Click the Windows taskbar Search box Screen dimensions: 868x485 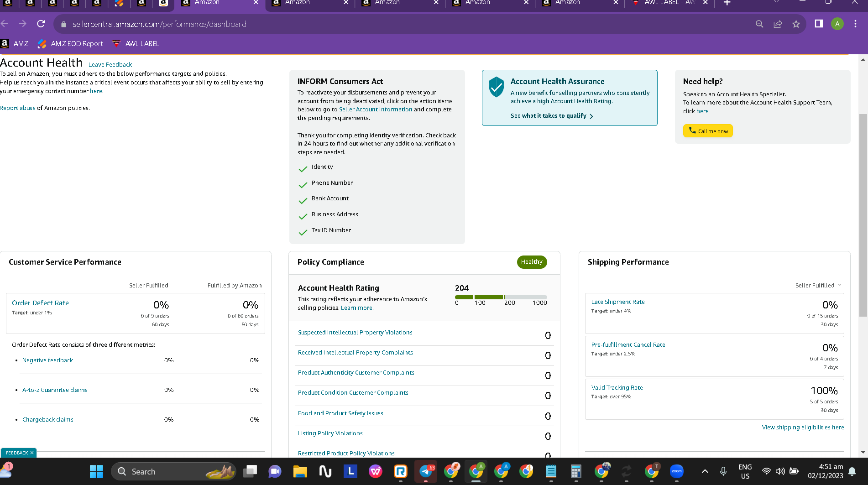pos(173,471)
